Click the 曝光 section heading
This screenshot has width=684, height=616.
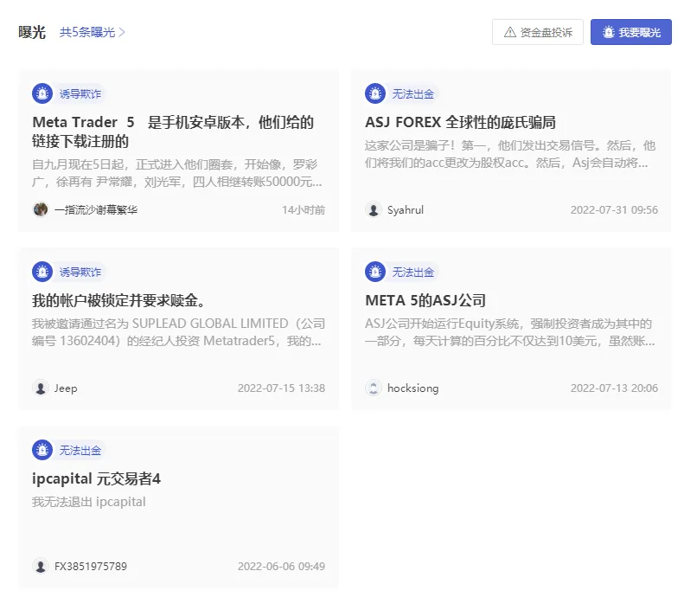click(32, 32)
